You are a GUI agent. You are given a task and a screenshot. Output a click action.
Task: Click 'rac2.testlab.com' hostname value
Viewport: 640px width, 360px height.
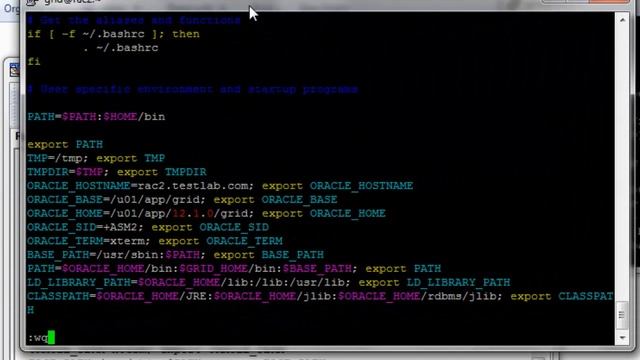pyautogui.click(x=193, y=186)
